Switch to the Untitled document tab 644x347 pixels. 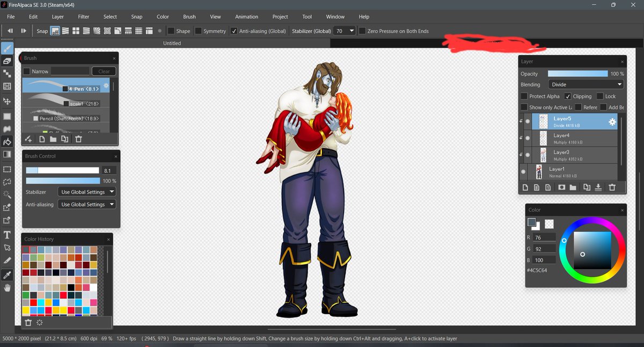tap(172, 43)
